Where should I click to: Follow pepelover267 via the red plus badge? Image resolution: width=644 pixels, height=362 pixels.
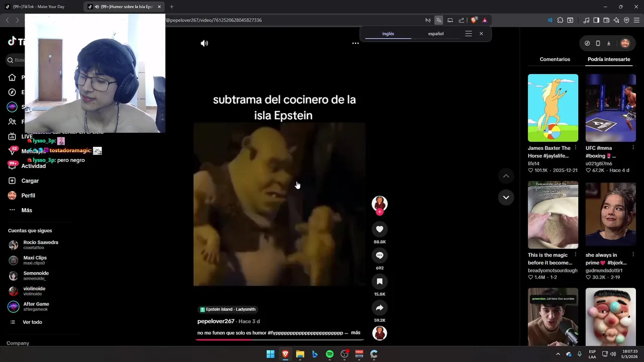pos(379,212)
